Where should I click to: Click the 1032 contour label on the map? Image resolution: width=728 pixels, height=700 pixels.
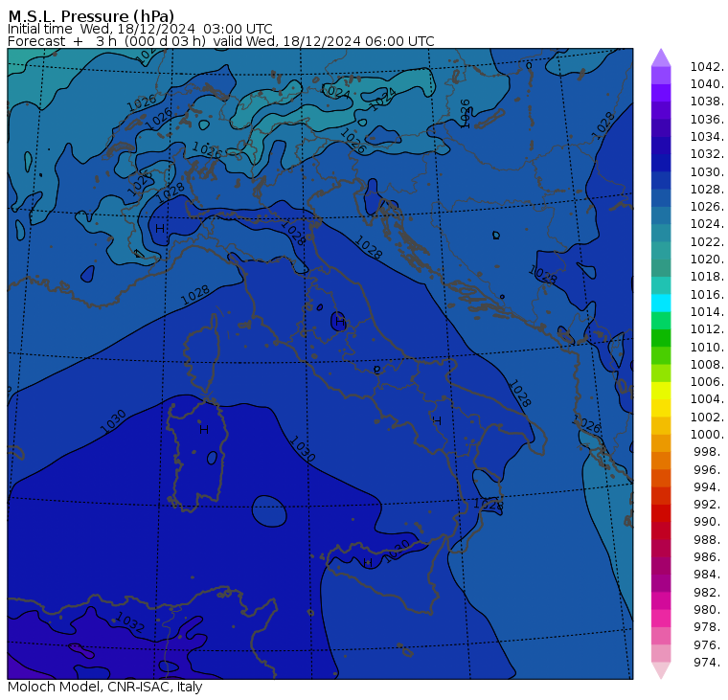point(130,622)
